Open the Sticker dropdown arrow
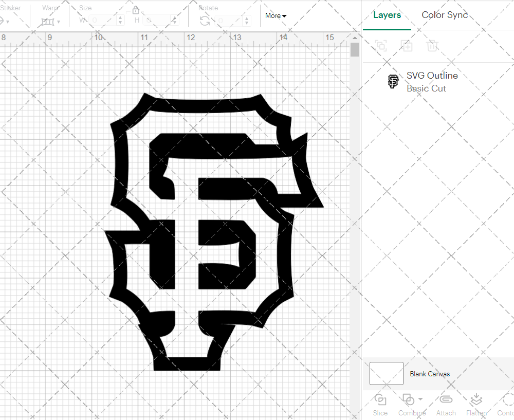 pos(7,22)
